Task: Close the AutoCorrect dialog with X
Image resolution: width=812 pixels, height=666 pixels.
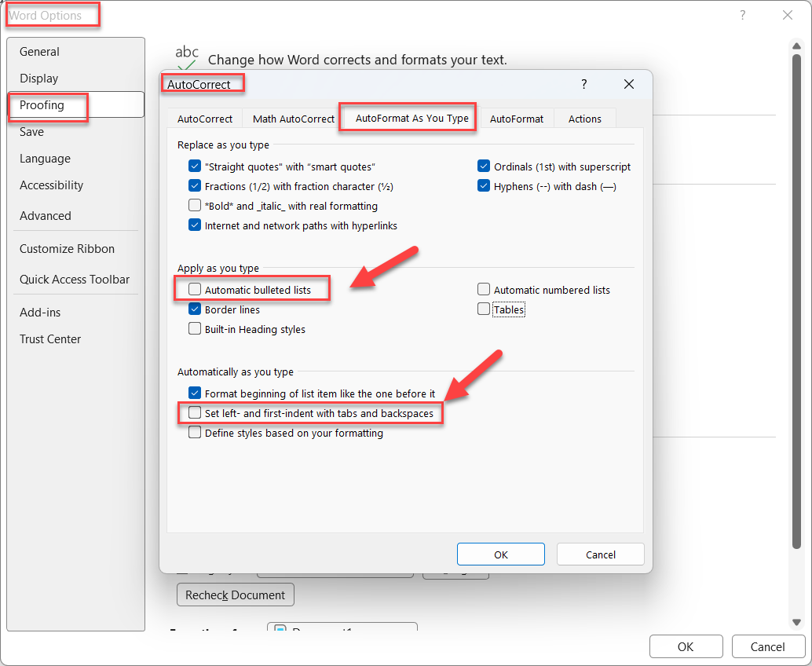Action: [629, 84]
